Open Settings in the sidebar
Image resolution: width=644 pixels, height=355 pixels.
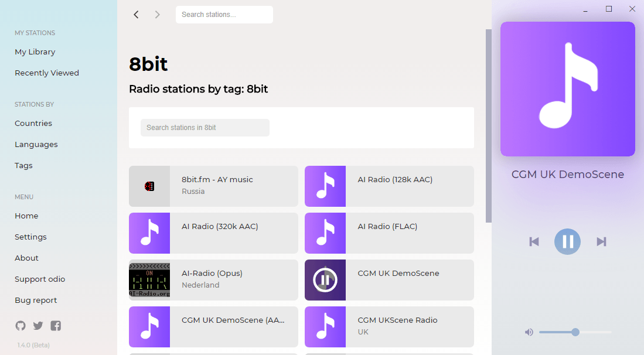coord(30,237)
